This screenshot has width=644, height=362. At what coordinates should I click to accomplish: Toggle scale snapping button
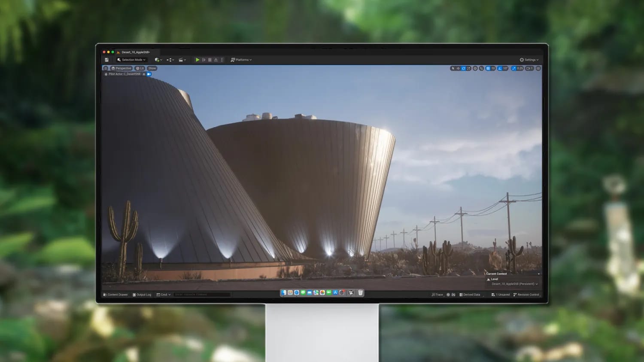(514, 68)
